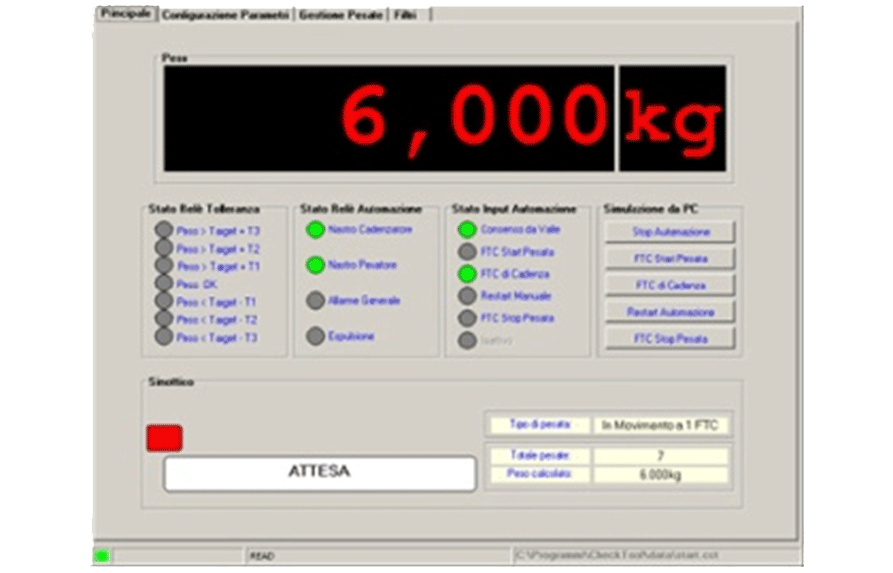Click the Peso > Target + T3 indicator
Screen dimensions: 893x573
click(x=164, y=230)
